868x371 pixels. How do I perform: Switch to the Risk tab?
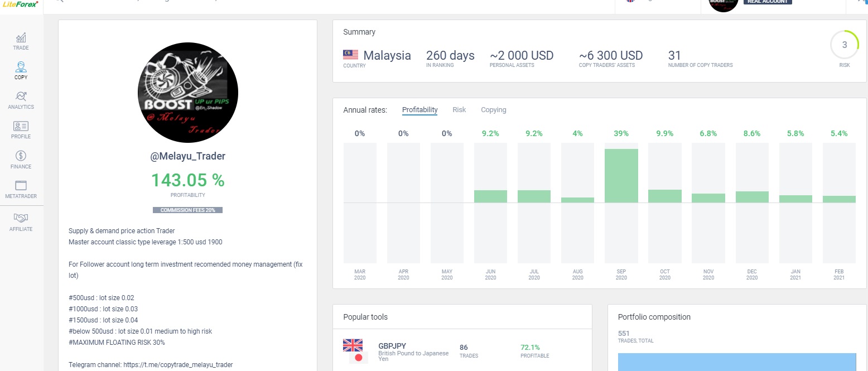(459, 110)
